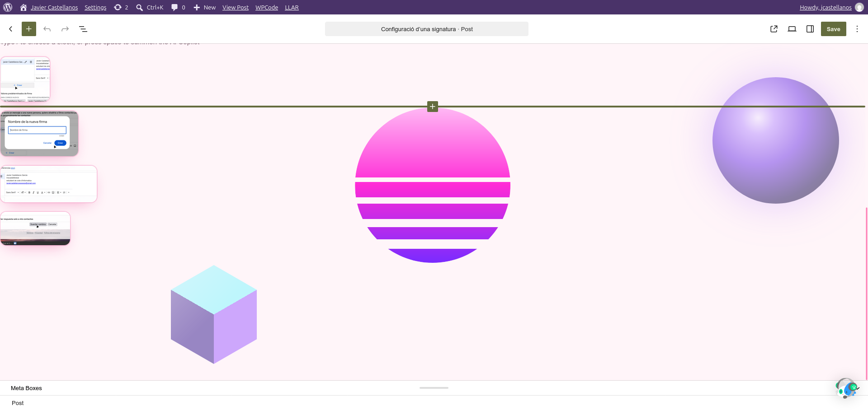Open the device preview options
Screen dimensions: 868x410
point(792,29)
